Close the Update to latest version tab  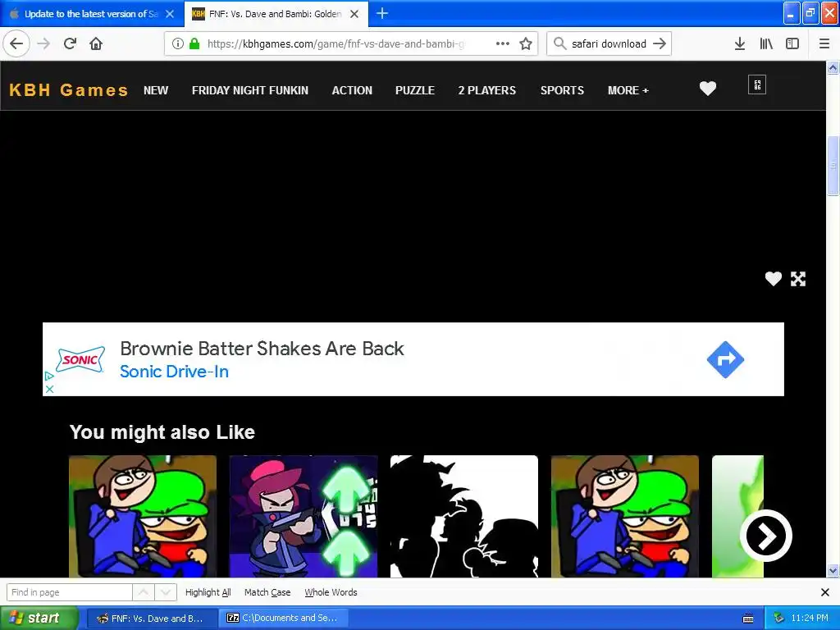[170, 14]
